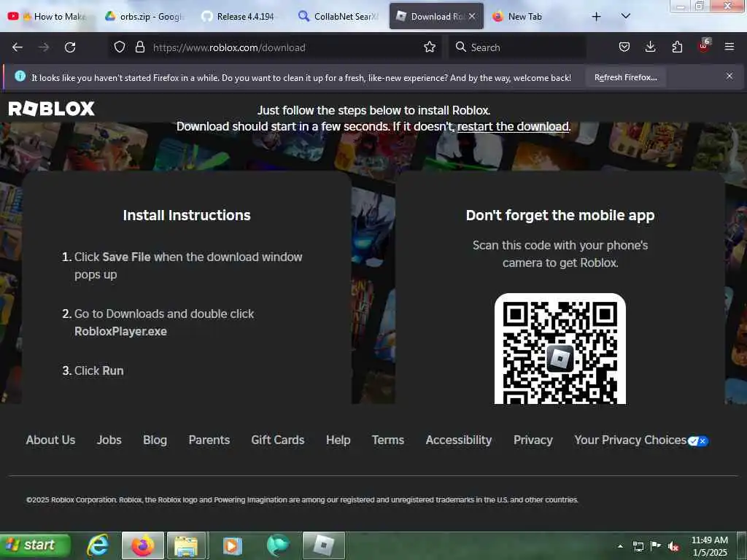Click the Refresh Firefox button
Viewport: 747px width, 560px height.
point(625,77)
